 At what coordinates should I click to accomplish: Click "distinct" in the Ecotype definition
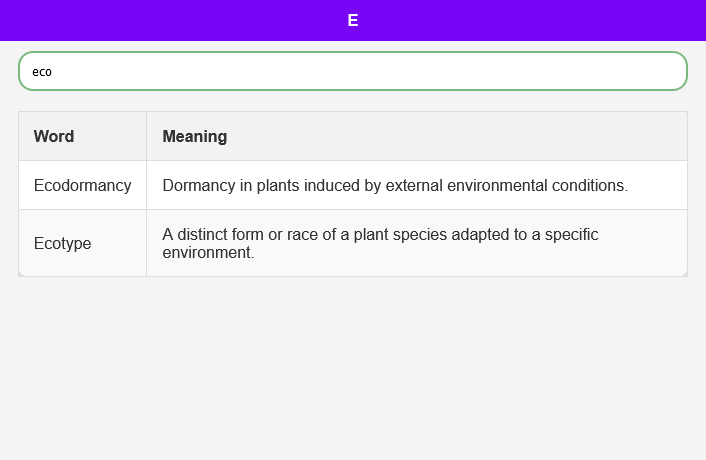206,234
